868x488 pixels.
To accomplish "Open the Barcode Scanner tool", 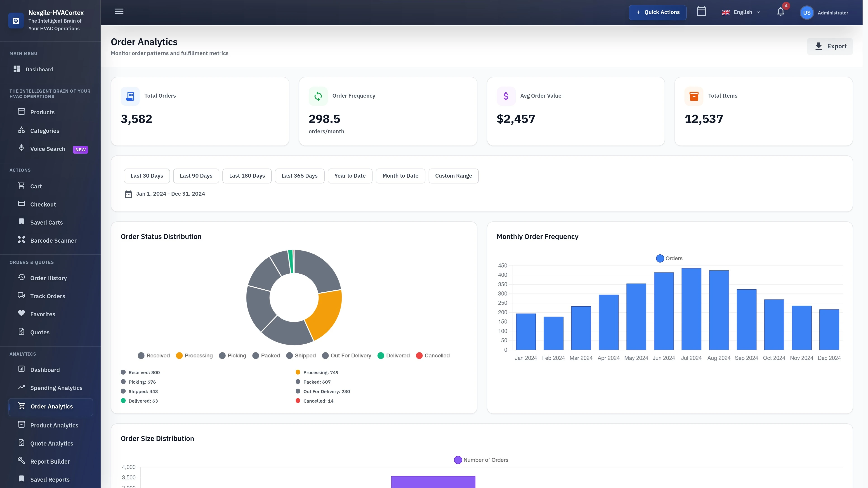I will pos(53,240).
